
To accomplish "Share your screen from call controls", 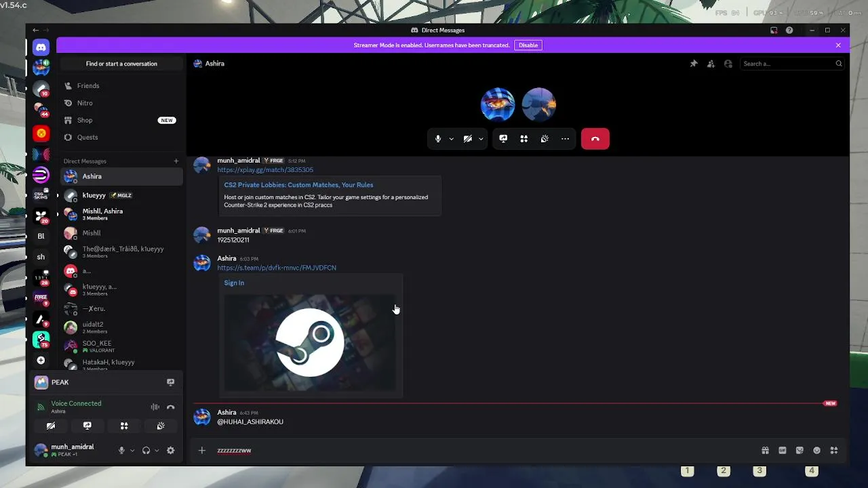I will tap(503, 139).
